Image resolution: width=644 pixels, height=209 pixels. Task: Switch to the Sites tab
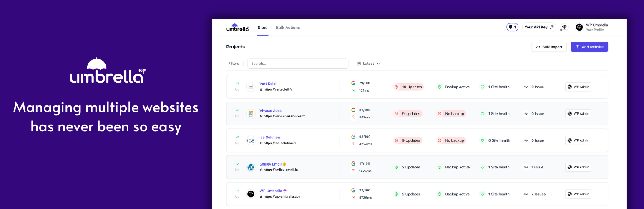pyautogui.click(x=262, y=28)
